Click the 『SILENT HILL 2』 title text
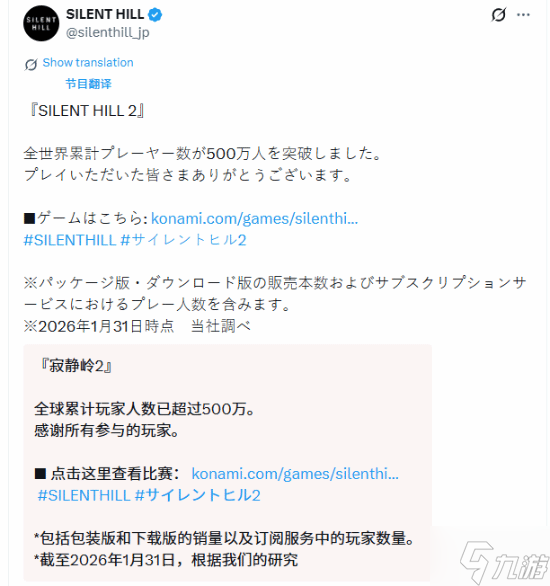The width and height of the screenshot is (550, 586). pyautogui.click(x=87, y=111)
